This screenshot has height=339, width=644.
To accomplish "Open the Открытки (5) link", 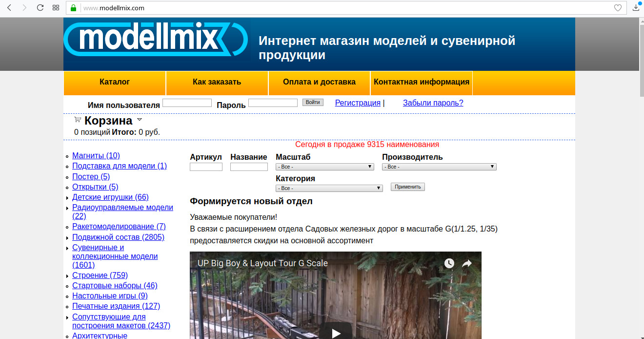I will coord(95,187).
